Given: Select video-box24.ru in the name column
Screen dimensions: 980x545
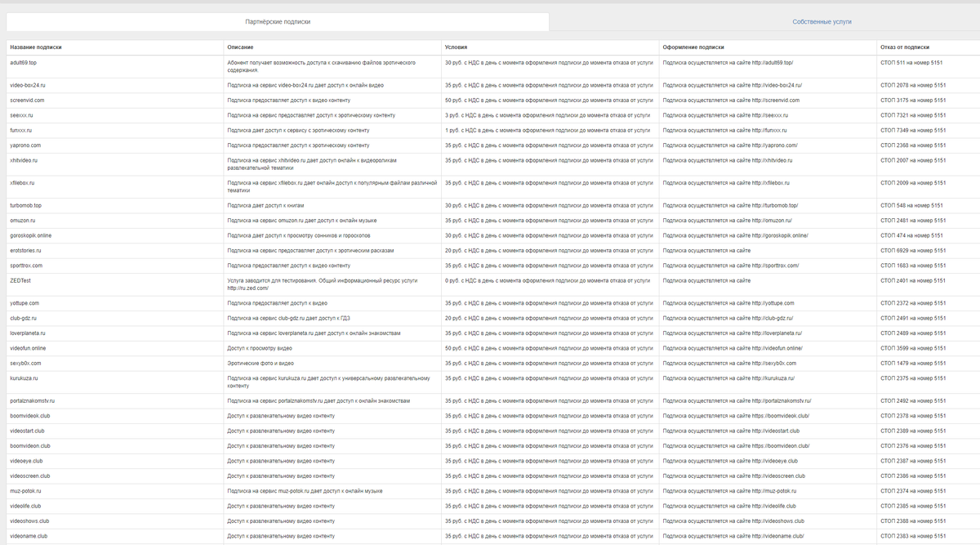Looking at the screenshot, I should click(28, 85).
